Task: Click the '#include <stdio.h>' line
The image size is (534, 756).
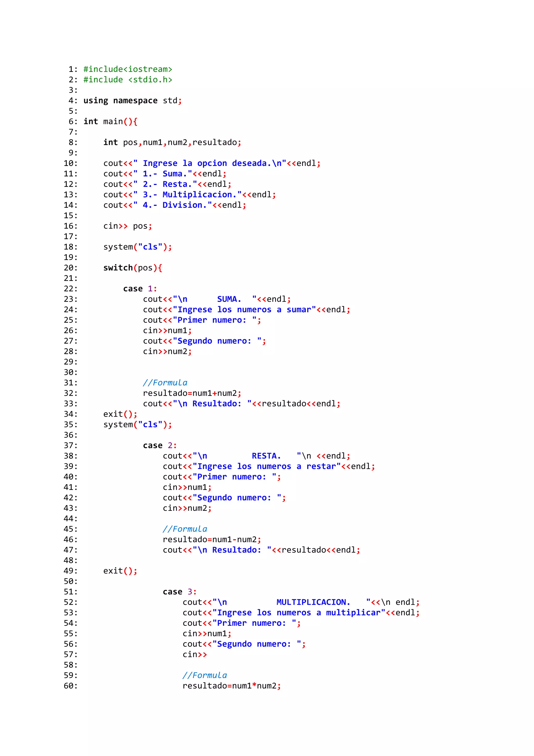Action: [x=128, y=80]
